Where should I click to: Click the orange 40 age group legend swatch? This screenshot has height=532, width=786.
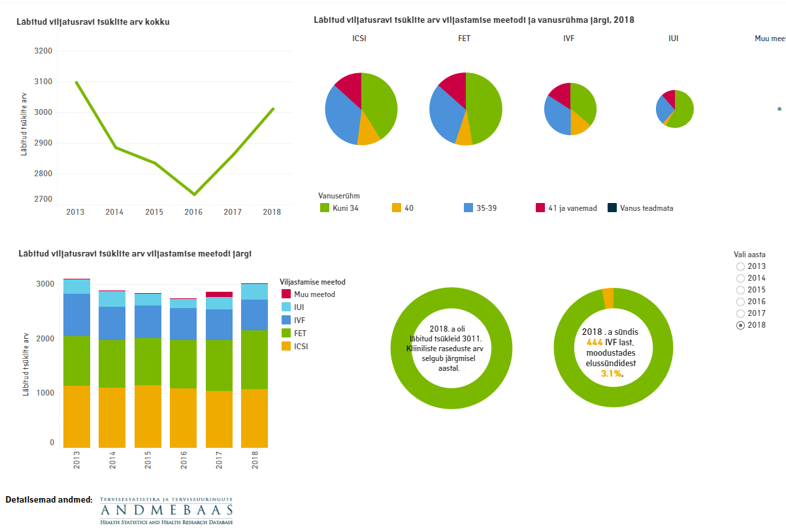coord(396,208)
